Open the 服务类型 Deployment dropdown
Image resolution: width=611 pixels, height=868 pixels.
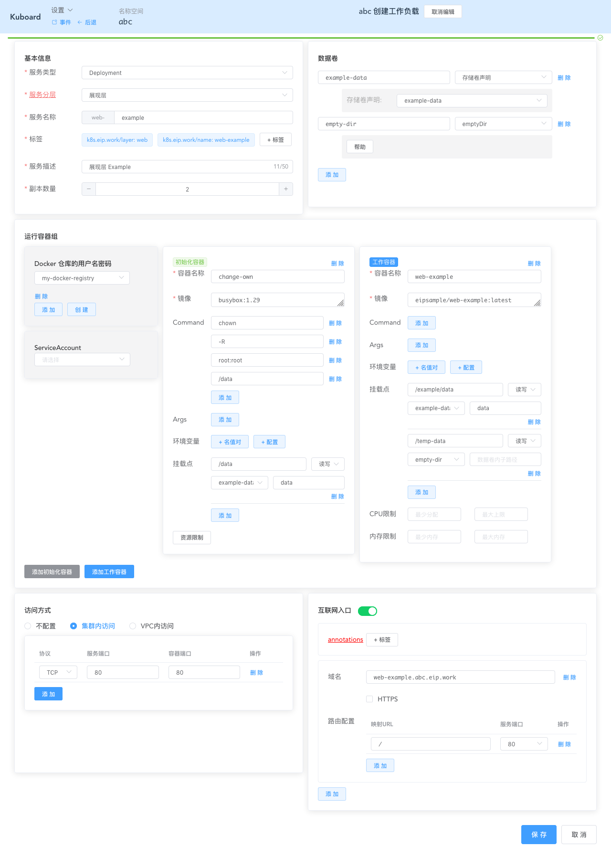(x=187, y=73)
